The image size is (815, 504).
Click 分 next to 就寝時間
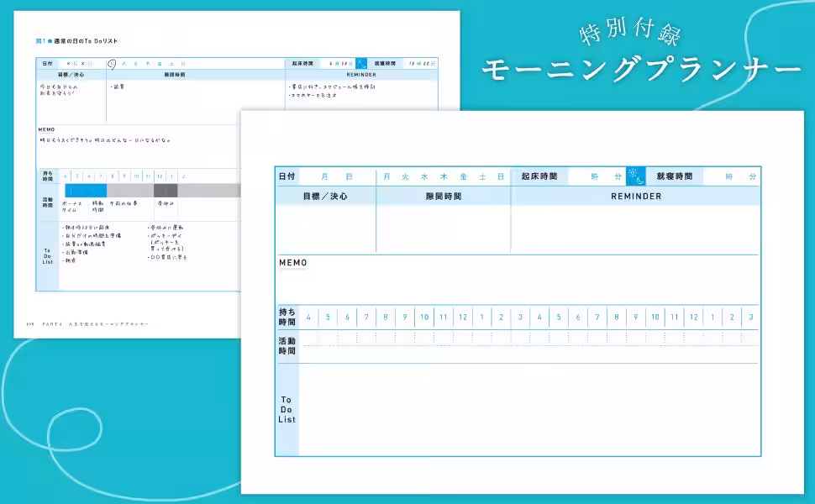point(753,176)
